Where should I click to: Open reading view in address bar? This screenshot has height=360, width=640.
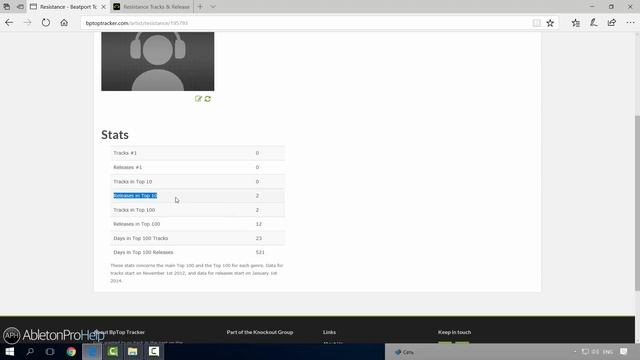537,23
